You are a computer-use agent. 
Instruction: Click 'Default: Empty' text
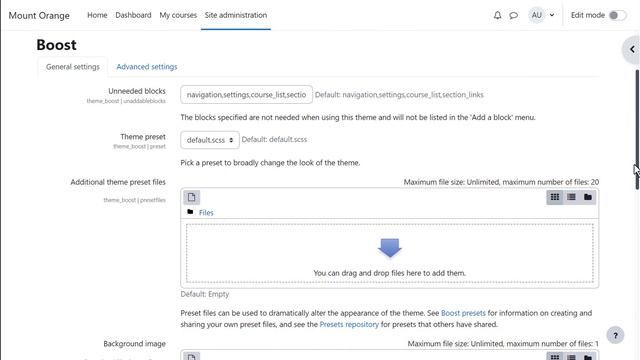tap(204, 294)
